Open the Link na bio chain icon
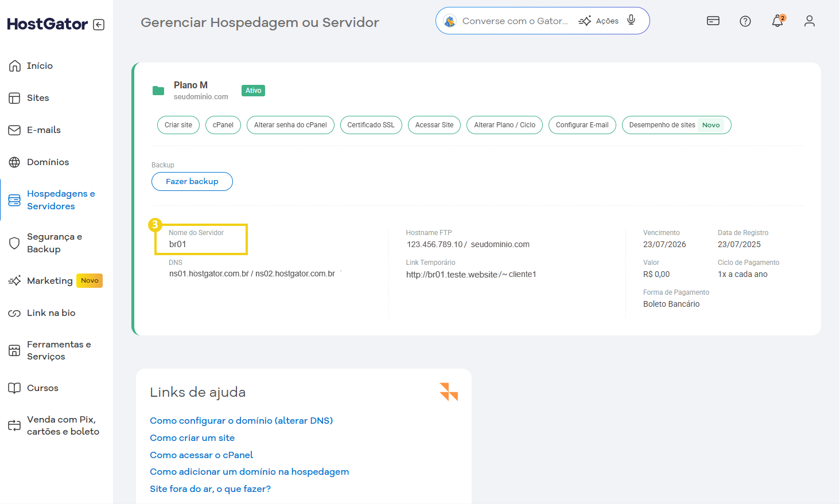 click(14, 312)
